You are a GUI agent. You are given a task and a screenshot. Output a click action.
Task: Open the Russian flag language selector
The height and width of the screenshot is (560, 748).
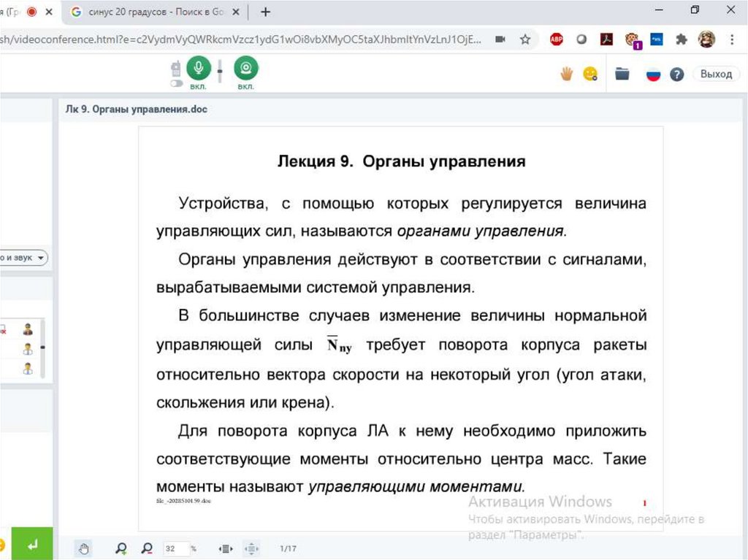pyautogui.click(x=653, y=74)
